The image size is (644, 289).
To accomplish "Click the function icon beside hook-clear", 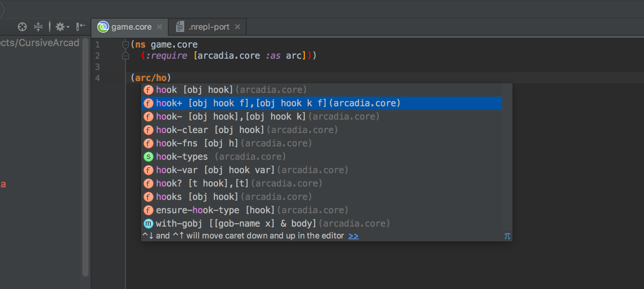I will [x=149, y=130].
